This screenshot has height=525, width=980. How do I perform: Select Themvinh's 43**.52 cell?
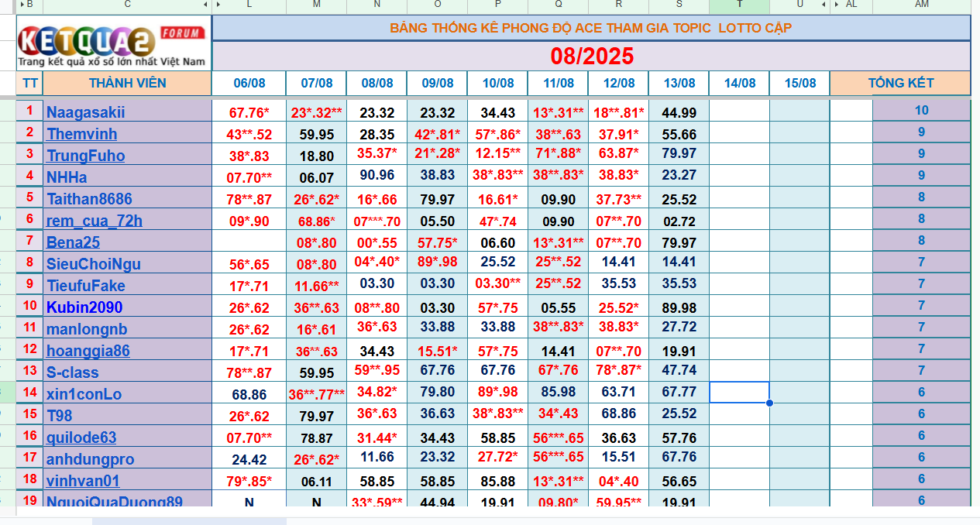click(x=249, y=133)
